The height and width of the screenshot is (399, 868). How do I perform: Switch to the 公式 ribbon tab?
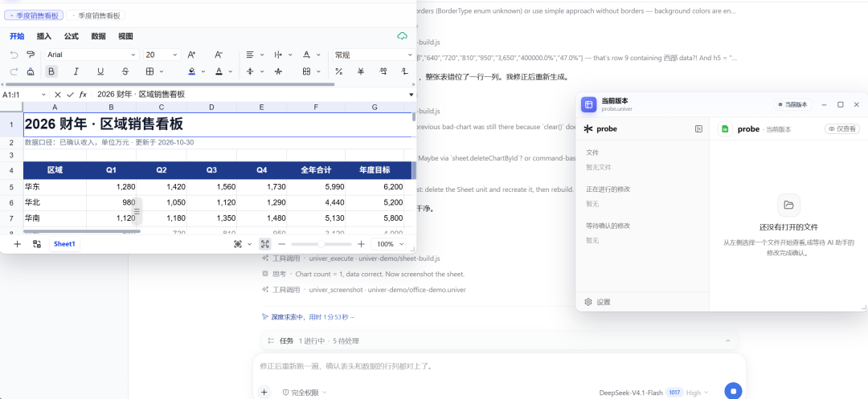(71, 36)
